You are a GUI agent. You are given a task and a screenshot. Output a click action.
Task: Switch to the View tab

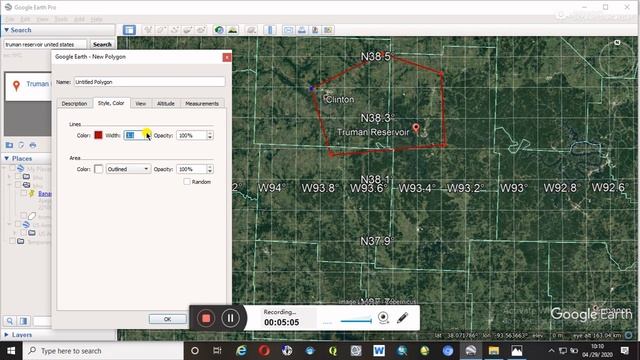pos(141,104)
